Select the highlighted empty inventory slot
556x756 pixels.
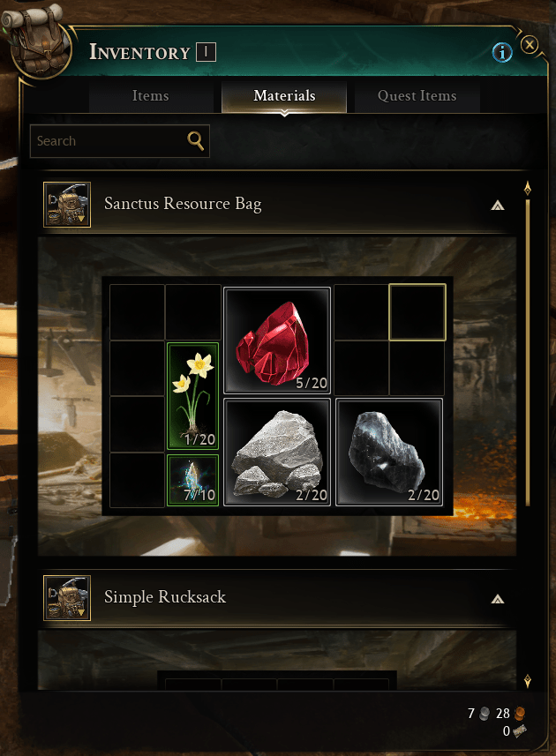(x=417, y=312)
